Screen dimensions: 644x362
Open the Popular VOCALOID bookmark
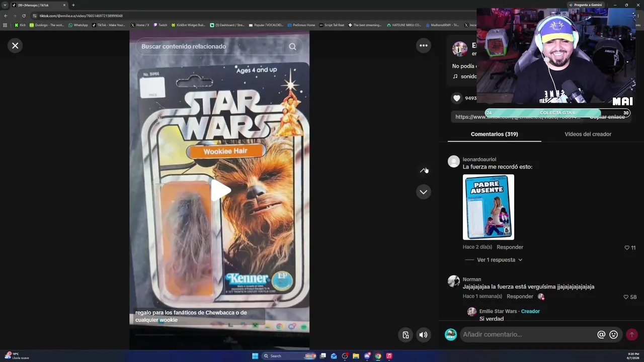(x=266, y=25)
